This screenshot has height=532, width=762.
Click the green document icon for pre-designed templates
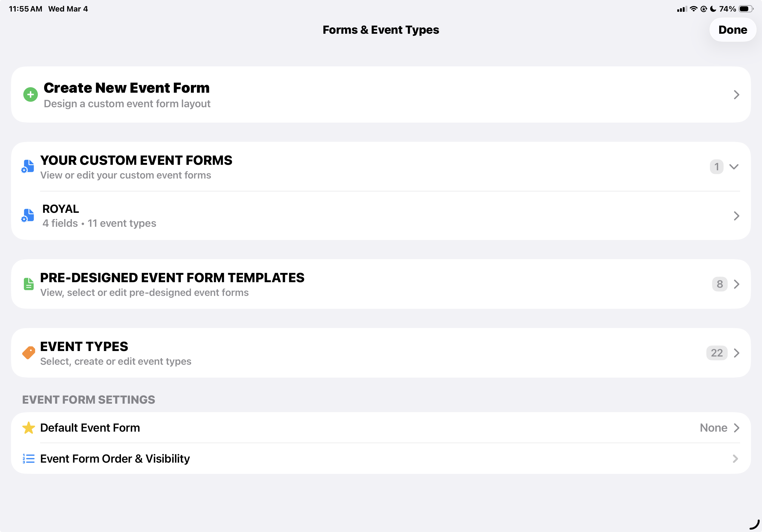click(x=29, y=284)
